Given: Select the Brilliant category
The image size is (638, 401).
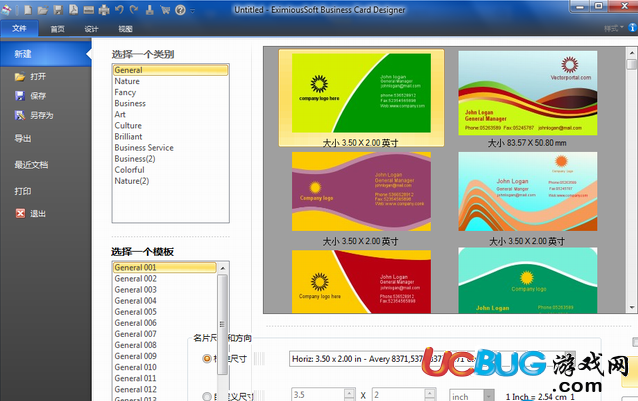Looking at the screenshot, I should point(170,136).
